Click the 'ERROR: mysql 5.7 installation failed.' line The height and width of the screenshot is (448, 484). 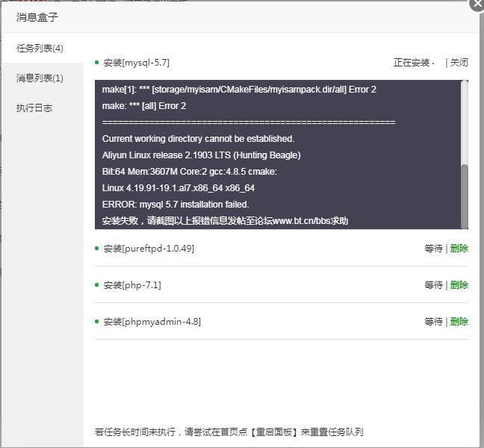coord(176,205)
